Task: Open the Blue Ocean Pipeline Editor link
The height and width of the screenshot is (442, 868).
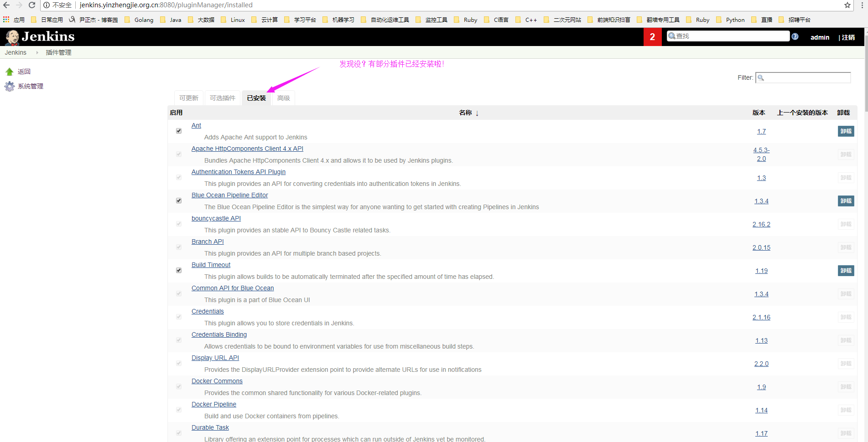Action: 229,195
